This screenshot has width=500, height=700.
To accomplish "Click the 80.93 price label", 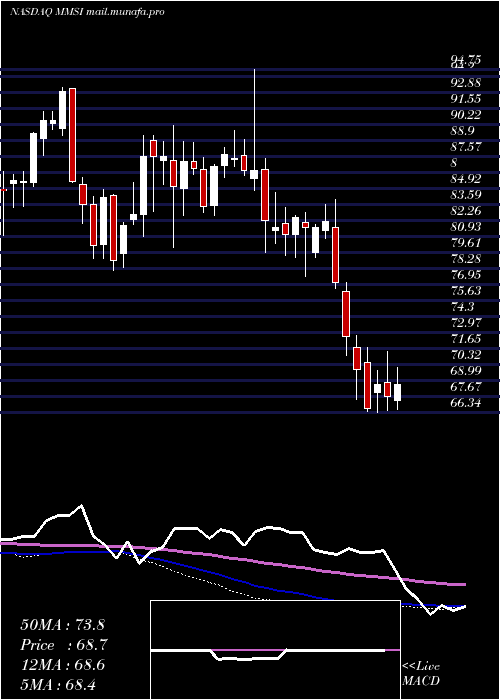I will (466, 227).
